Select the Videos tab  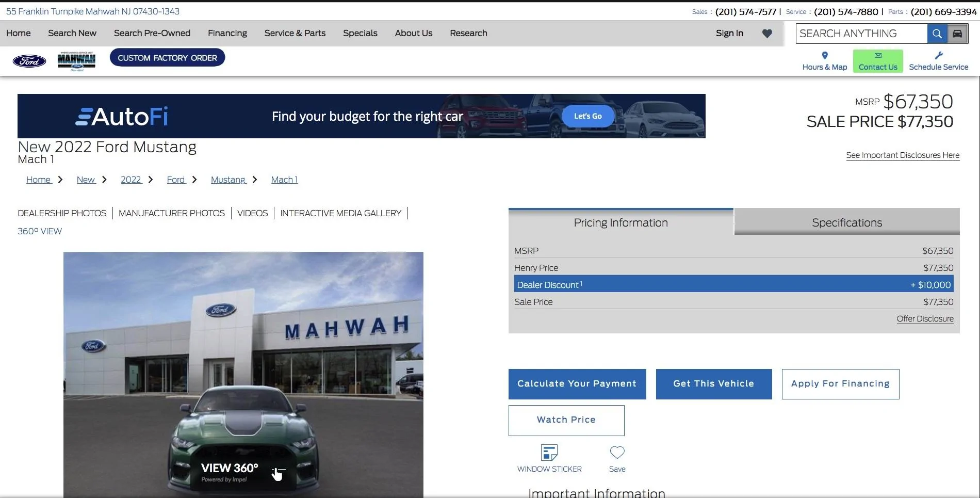pos(252,213)
